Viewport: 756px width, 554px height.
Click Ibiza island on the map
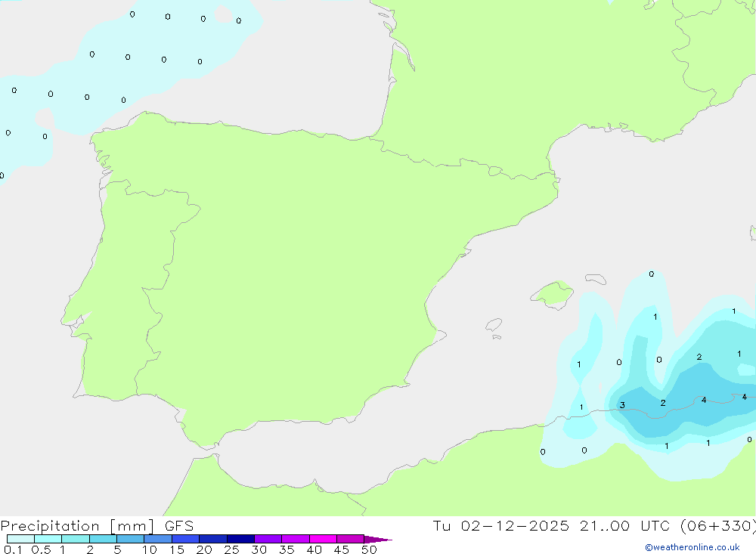[494, 324]
